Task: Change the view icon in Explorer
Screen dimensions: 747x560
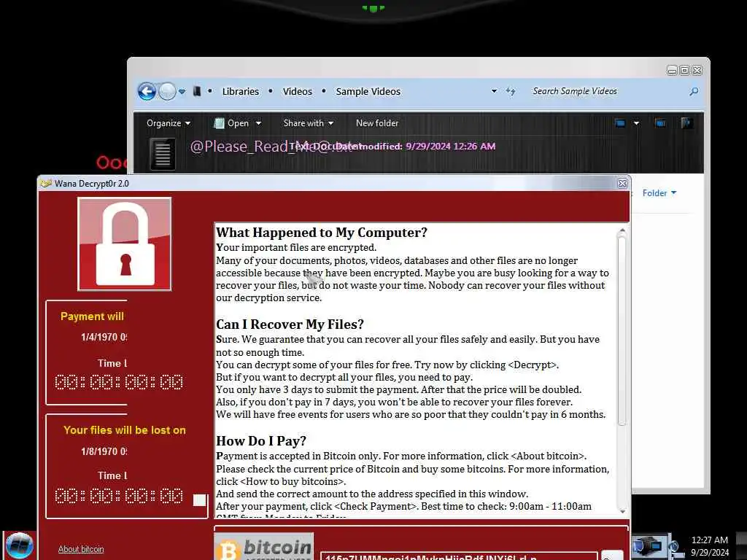Action: [620, 123]
